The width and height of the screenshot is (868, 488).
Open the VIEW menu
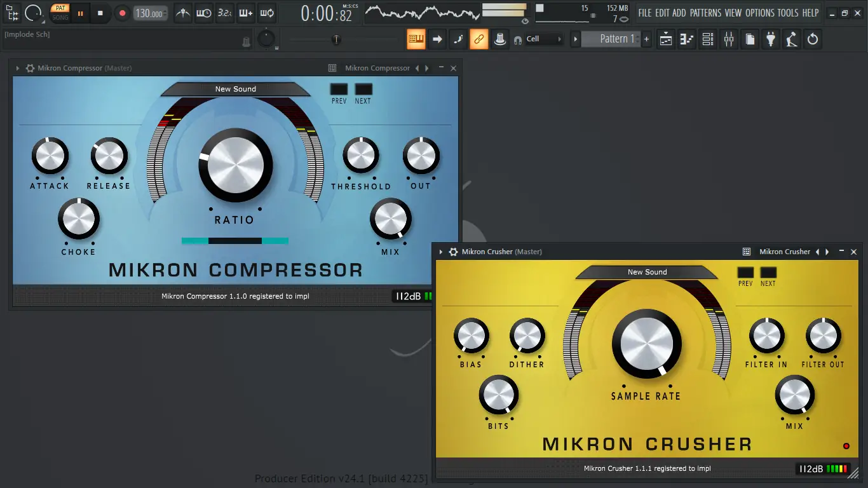point(733,13)
